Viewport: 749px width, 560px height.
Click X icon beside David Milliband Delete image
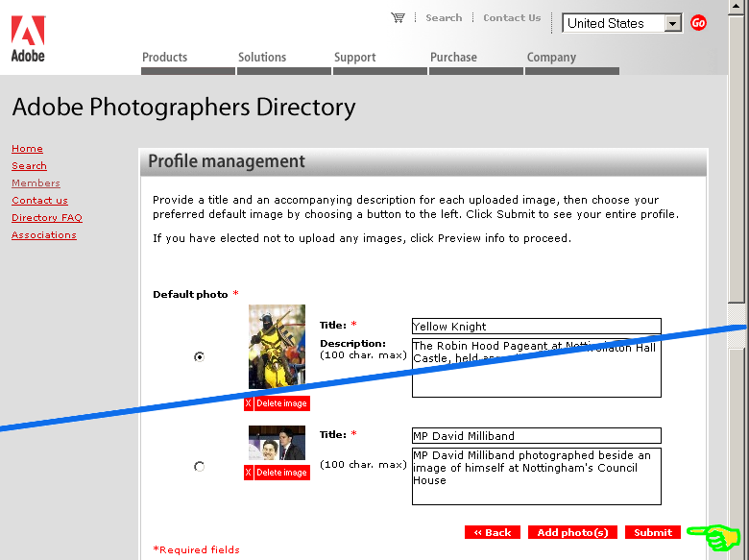point(248,473)
